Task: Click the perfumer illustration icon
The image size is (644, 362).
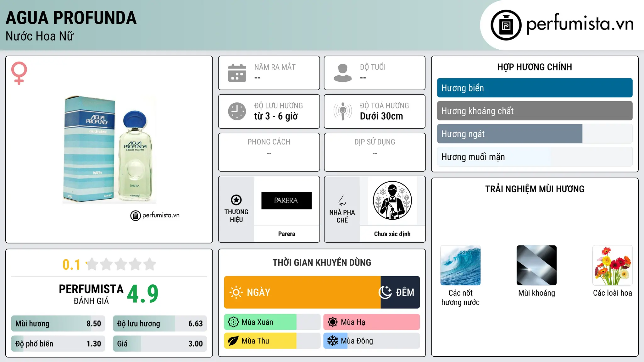Action: [392, 200]
